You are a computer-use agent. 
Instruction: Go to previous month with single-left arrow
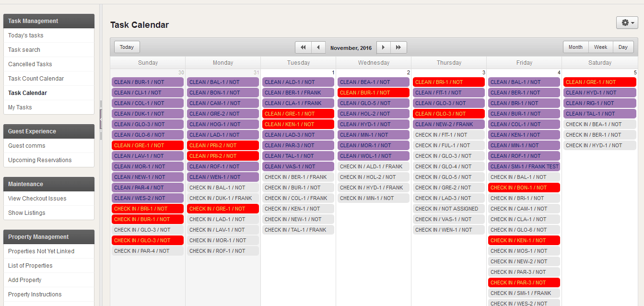[x=318, y=47]
